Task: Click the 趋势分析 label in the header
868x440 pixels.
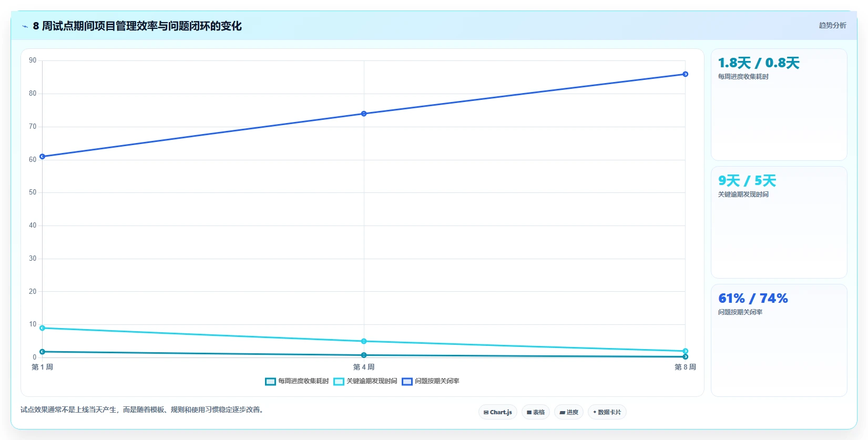Action: pyautogui.click(x=833, y=25)
